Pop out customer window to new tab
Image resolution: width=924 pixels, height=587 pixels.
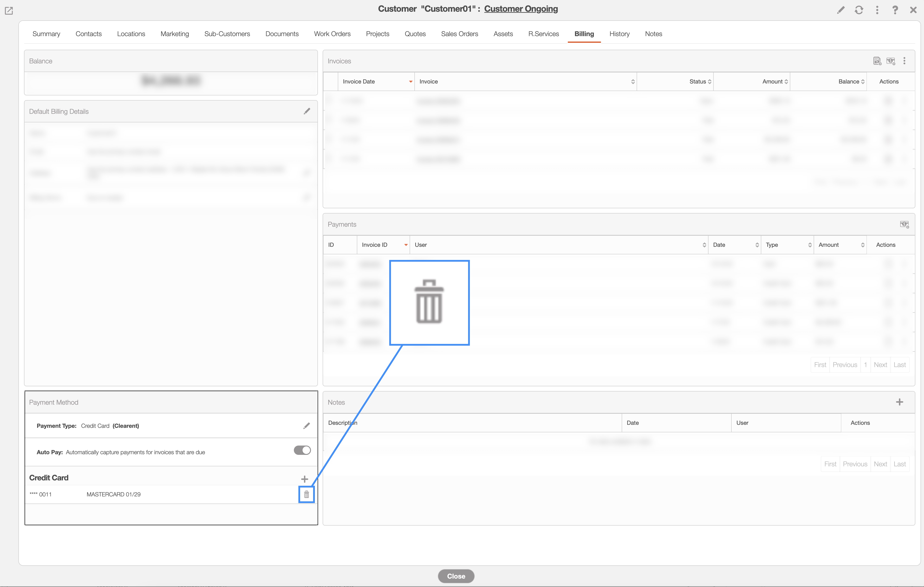[9, 11]
